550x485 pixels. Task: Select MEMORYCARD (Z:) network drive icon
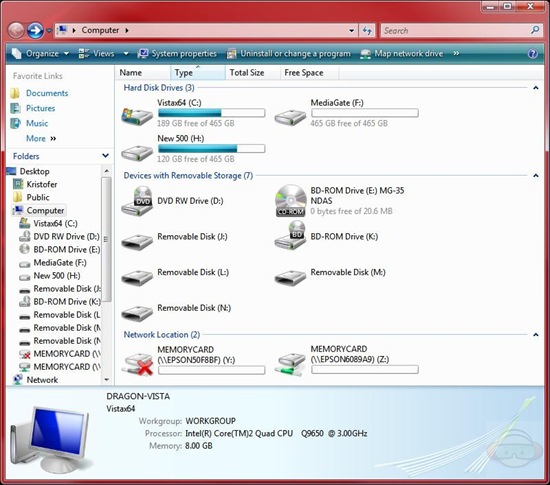tap(290, 365)
